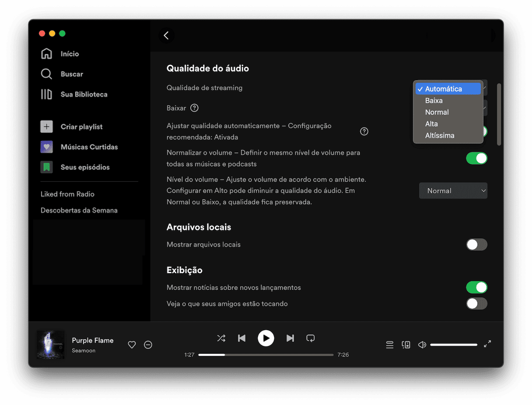This screenshot has width=532, height=405.
Task: Turn on friends activity toggle
Action: tap(476, 303)
